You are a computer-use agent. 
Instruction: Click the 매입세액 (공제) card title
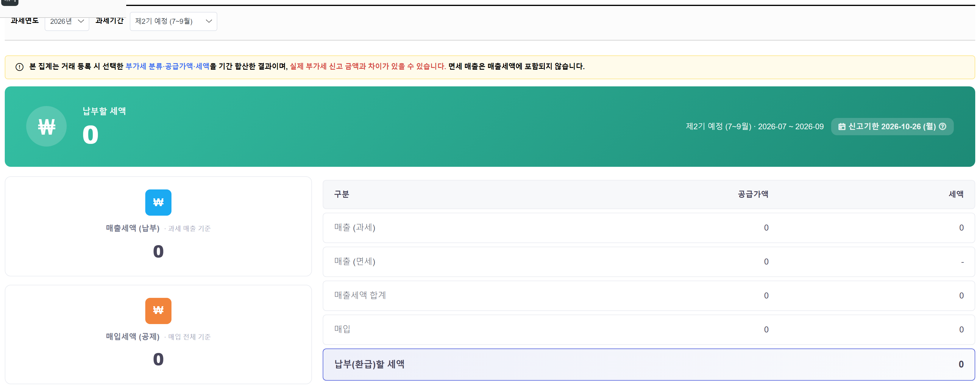click(132, 337)
